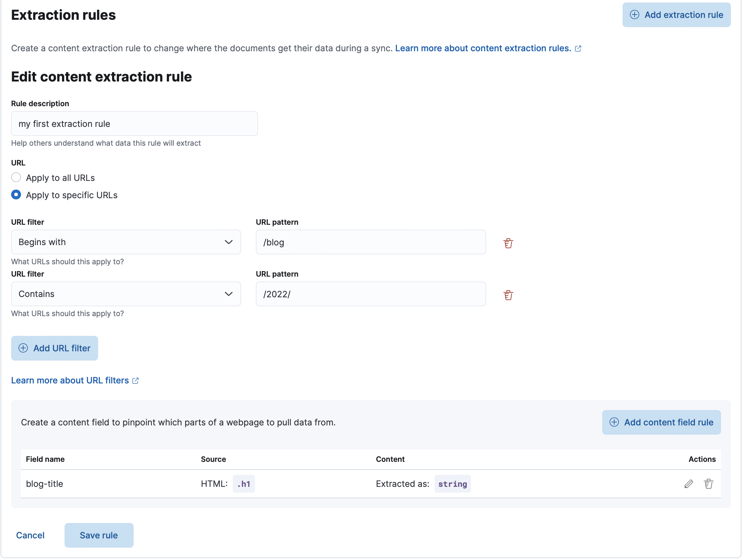Screen dimensions: 742x560
Task: Open external link icon beside URL filters link
Action: [135, 381]
